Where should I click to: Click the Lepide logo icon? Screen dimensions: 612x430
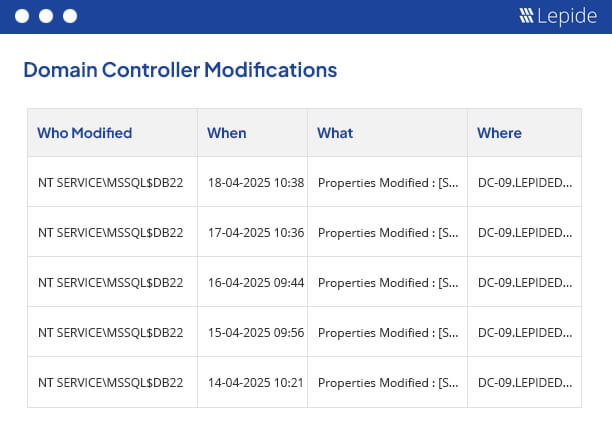[526, 16]
